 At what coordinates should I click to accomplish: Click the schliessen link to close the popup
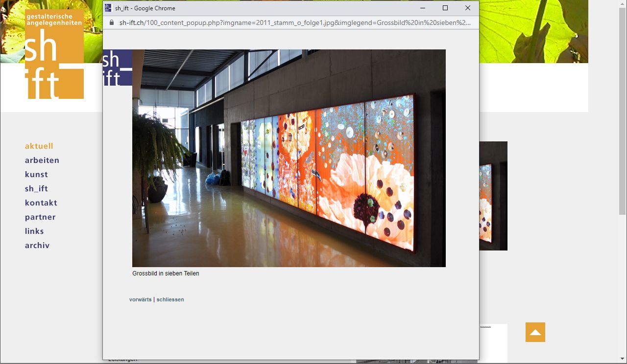click(170, 299)
